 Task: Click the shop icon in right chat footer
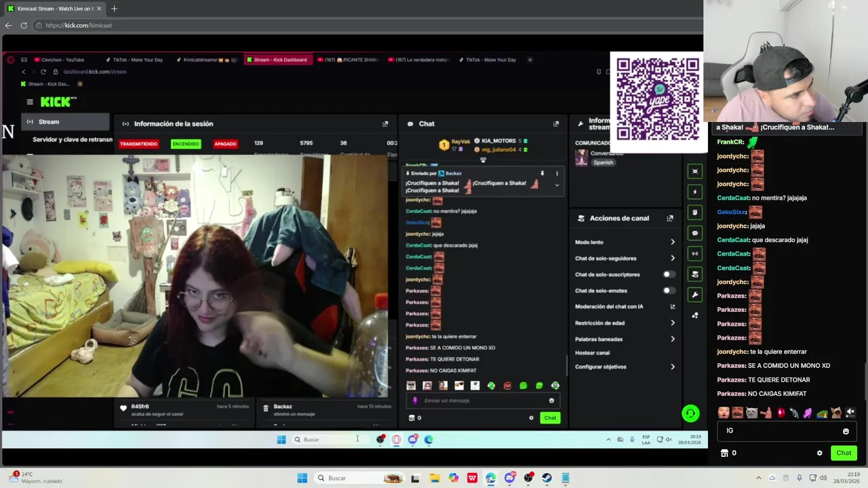pos(724,453)
